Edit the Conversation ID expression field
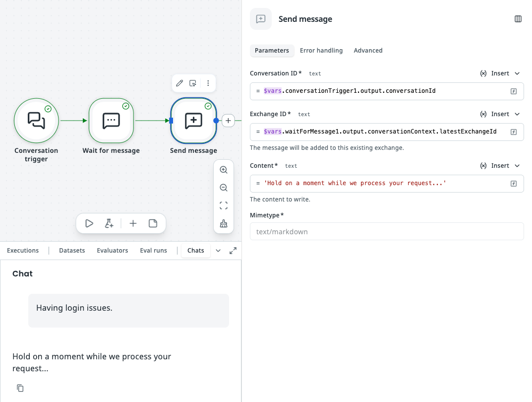532x402 pixels. pos(387,91)
